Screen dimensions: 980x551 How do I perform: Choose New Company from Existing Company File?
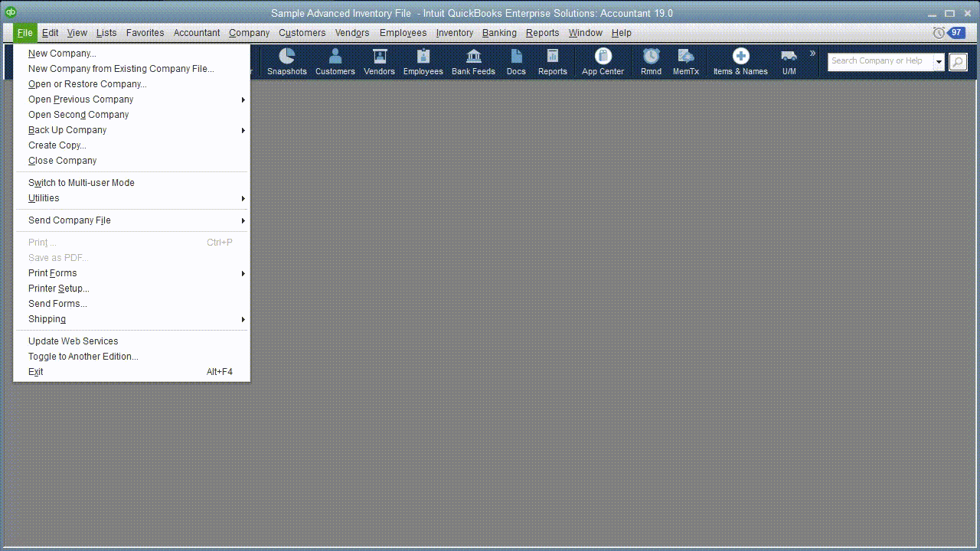click(x=132, y=69)
